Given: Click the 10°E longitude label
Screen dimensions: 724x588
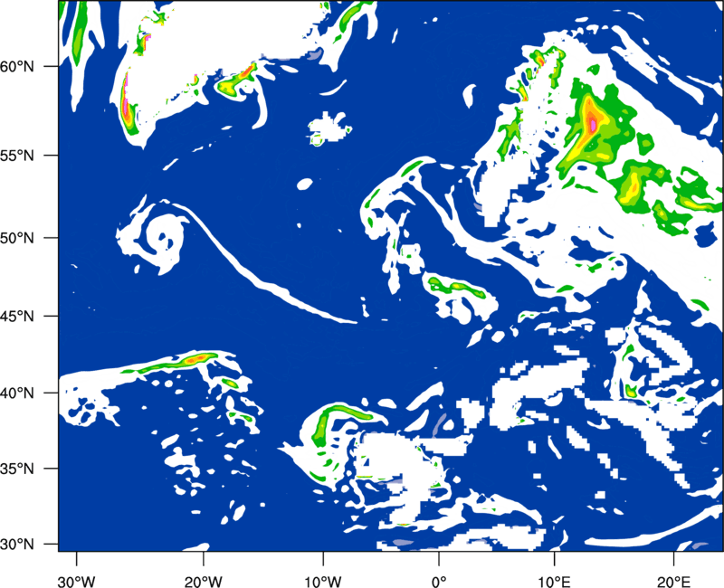Looking at the screenshot, I should (x=554, y=581).
